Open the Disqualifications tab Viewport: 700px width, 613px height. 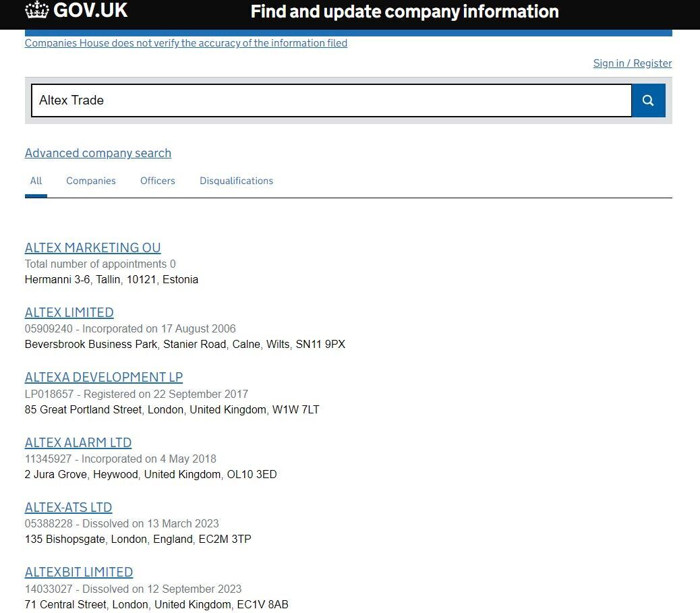236,181
